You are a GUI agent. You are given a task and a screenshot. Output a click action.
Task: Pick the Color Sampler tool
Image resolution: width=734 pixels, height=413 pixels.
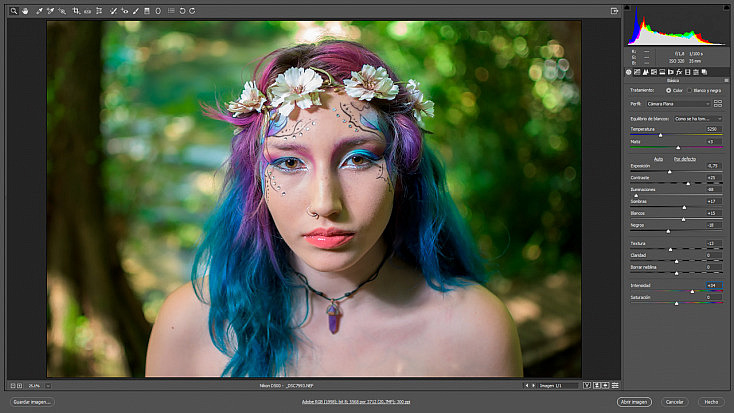pyautogui.click(x=51, y=11)
